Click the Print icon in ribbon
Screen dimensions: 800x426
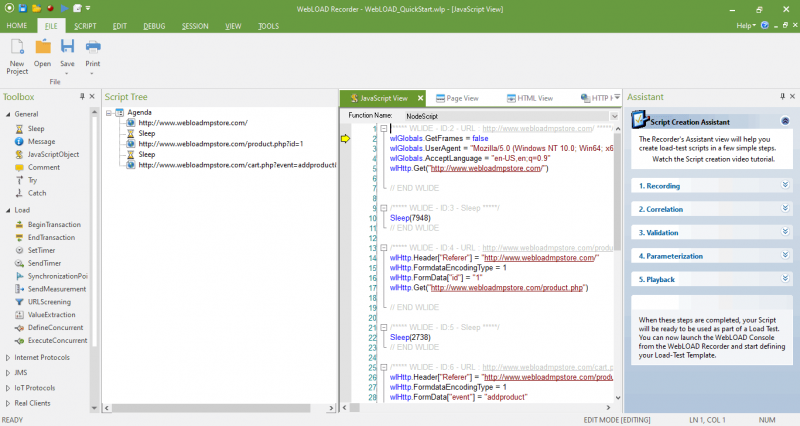[x=93, y=47]
